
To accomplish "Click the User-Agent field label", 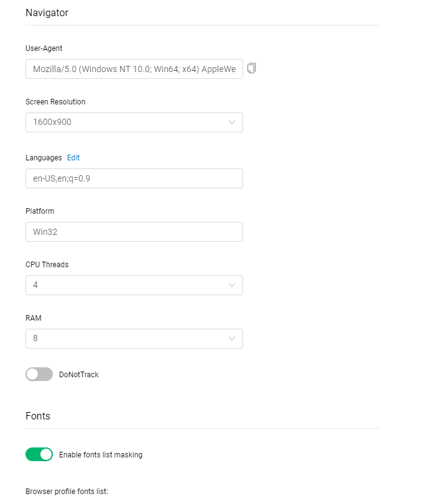I will (x=44, y=48).
